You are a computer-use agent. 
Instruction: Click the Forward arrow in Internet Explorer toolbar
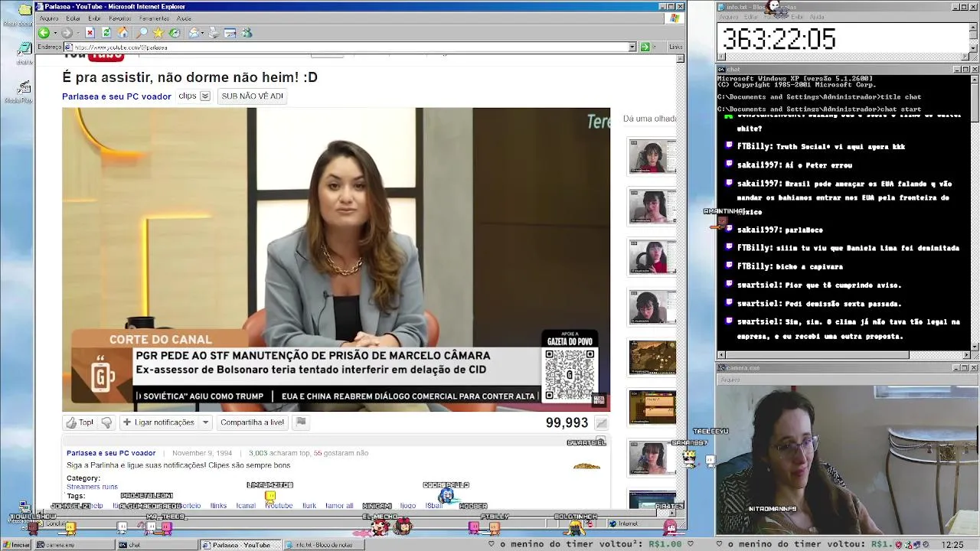[67, 33]
